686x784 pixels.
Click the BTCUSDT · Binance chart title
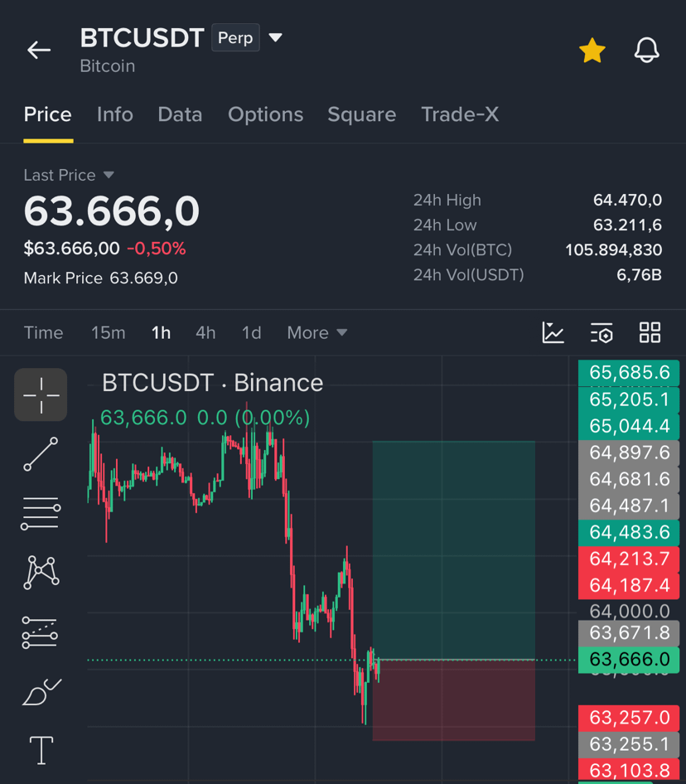[212, 383]
